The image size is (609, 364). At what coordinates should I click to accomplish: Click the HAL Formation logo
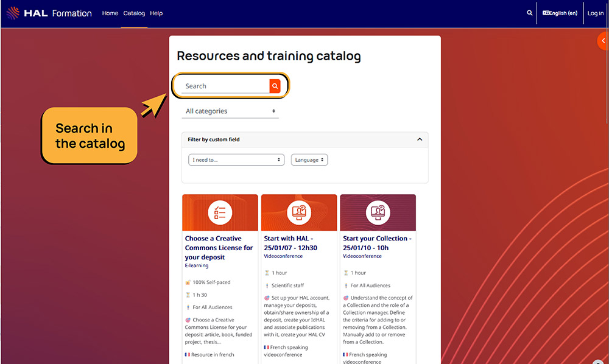pos(49,13)
